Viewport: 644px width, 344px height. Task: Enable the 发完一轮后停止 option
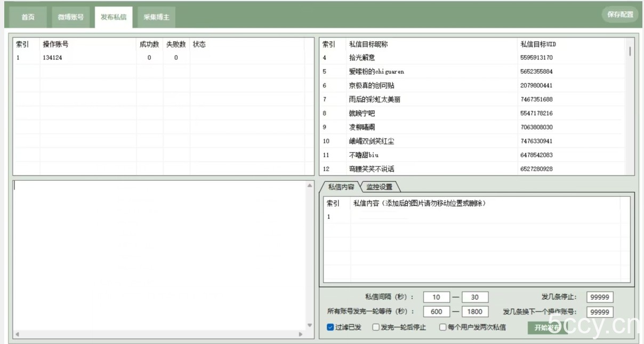click(375, 327)
